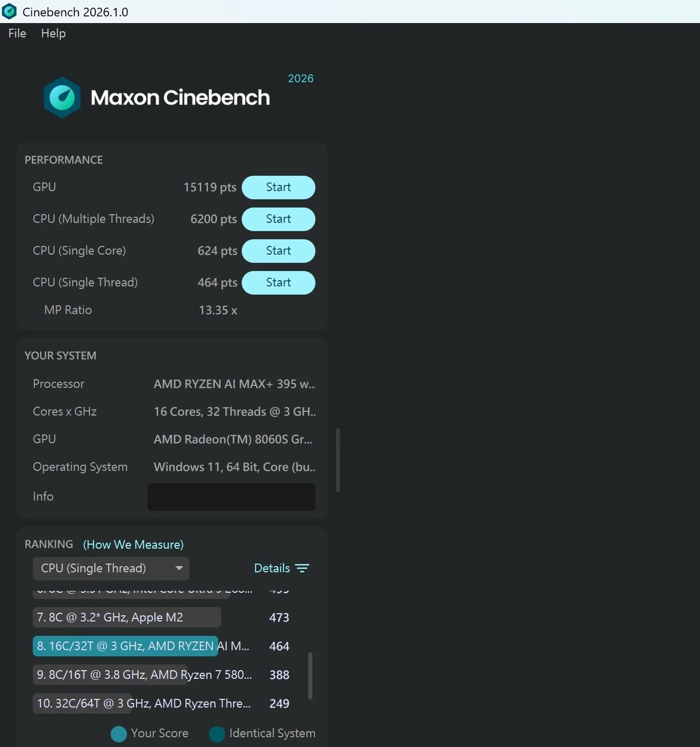Open the Help menu
700x747 pixels.
[53, 33]
